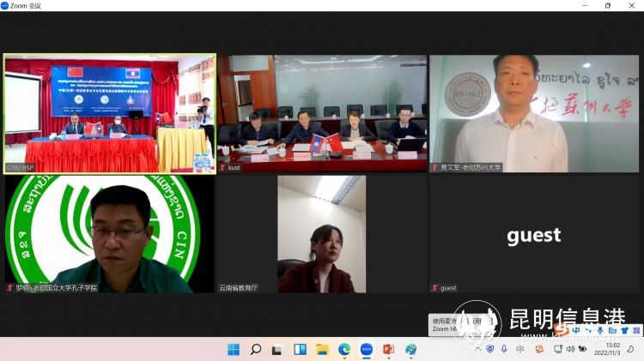The image size is (644, 361).
Task: Click the Sogou S logo on IME bar
Action: (x=562, y=330)
